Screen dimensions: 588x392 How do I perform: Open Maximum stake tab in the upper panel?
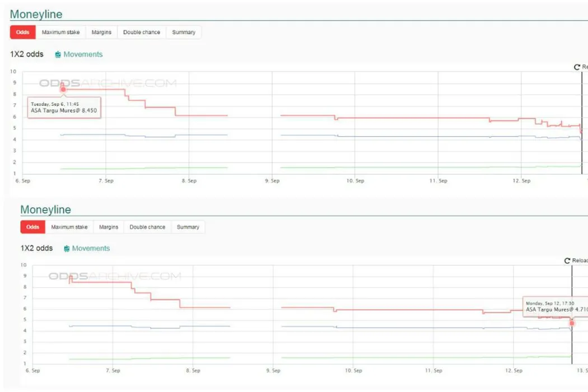(x=60, y=32)
